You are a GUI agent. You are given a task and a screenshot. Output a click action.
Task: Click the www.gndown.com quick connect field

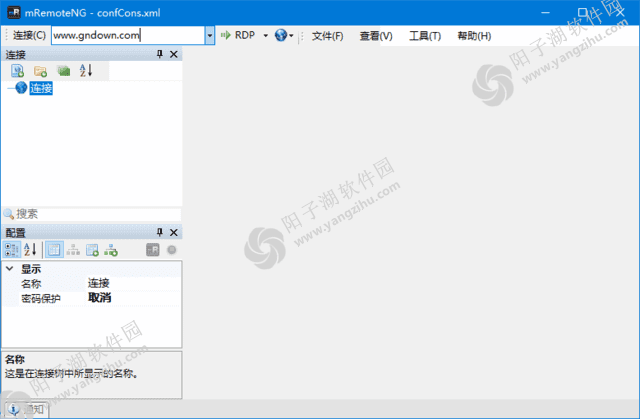coord(128,35)
